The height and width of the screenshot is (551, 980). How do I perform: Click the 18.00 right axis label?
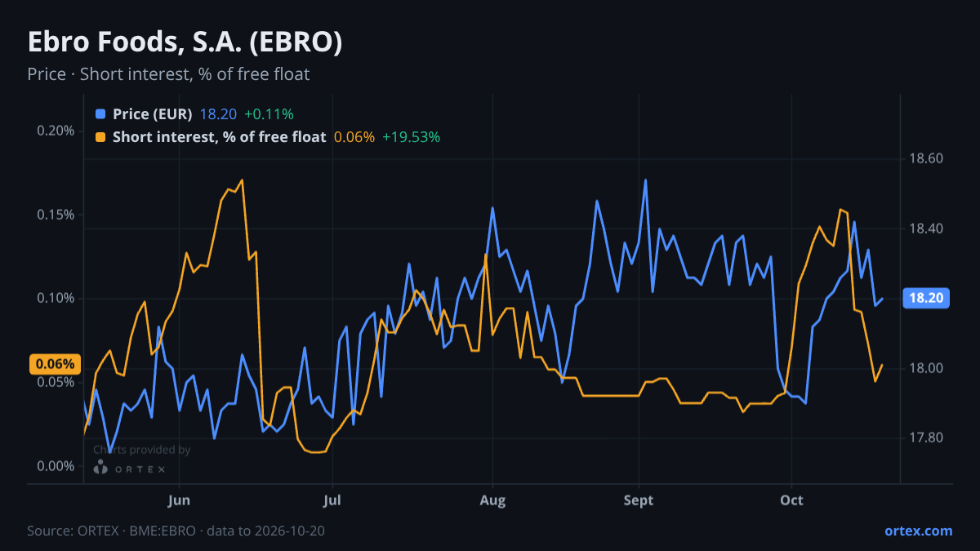coord(926,368)
